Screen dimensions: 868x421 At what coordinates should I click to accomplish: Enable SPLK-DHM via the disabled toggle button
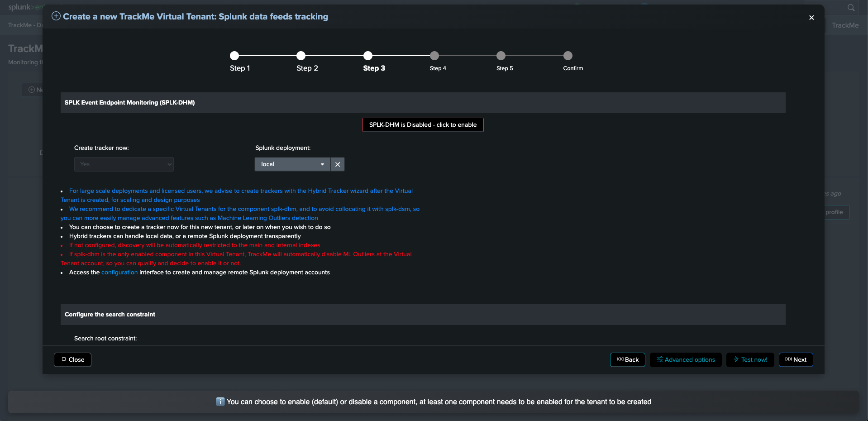tap(423, 125)
